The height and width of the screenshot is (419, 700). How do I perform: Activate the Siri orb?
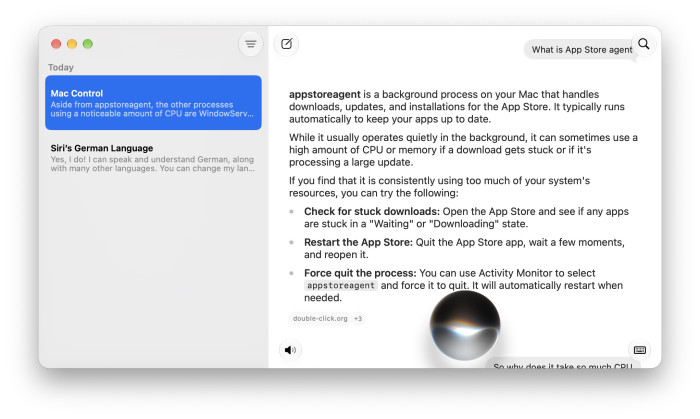[x=465, y=325]
